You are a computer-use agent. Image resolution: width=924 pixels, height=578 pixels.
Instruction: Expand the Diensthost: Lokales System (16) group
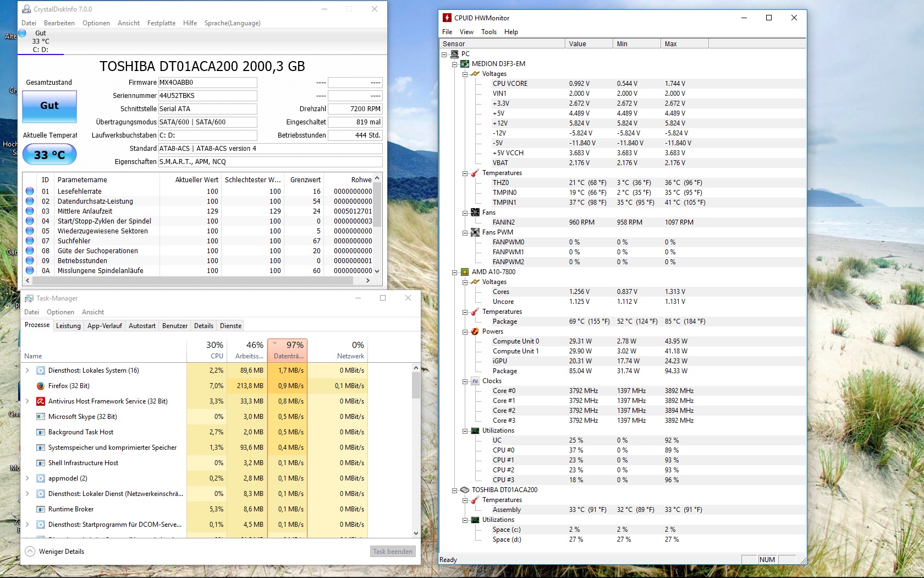(x=28, y=370)
